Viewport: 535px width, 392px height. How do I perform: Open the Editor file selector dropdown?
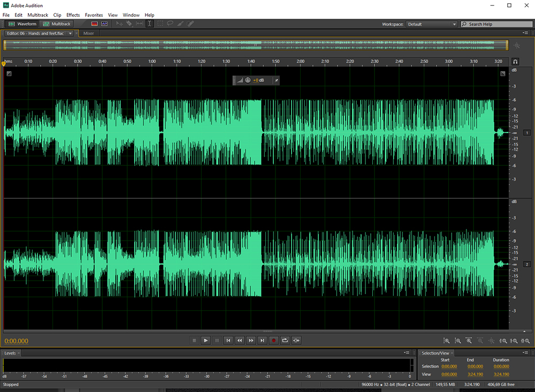coord(70,33)
